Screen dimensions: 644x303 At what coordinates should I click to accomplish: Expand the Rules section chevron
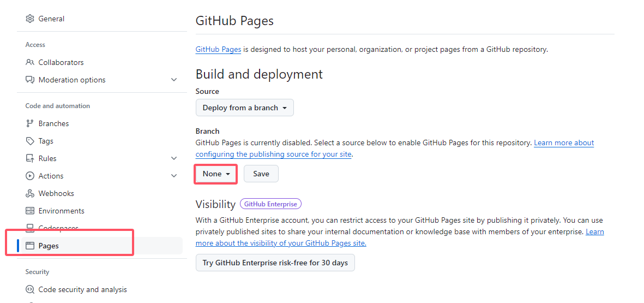coord(174,158)
